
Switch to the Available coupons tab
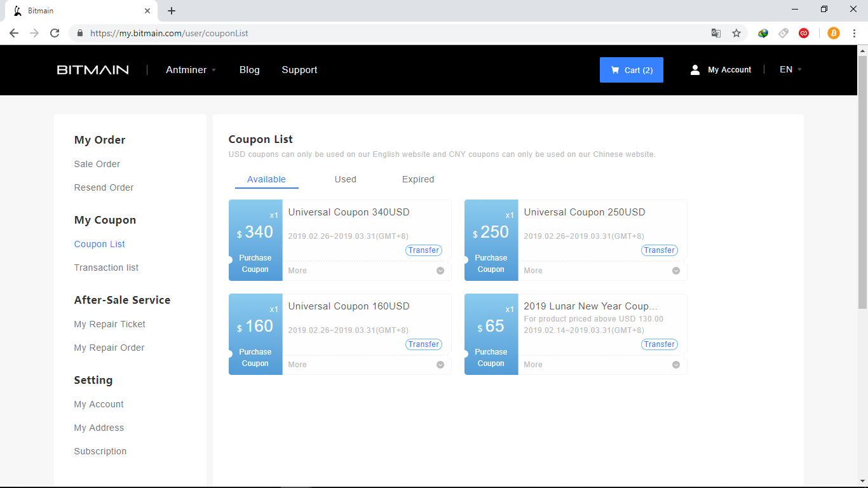tap(266, 180)
